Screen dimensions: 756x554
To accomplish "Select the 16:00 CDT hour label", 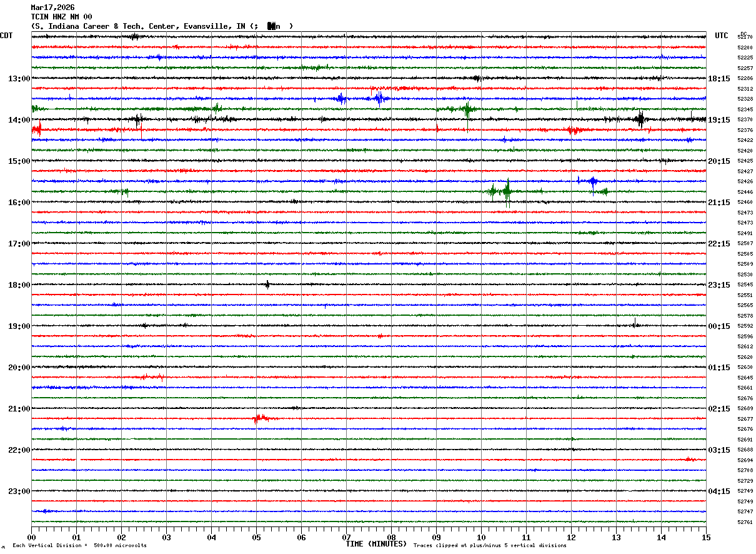I will pos(19,203).
